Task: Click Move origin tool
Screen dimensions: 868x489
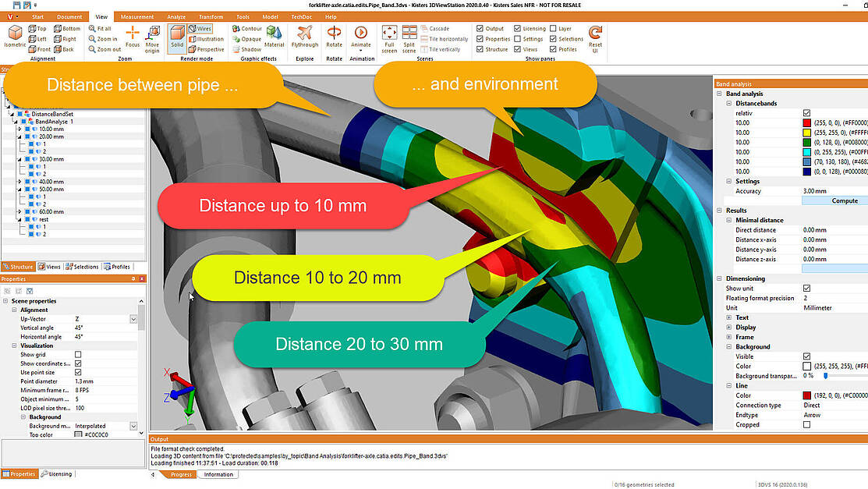Action: tap(152, 39)
